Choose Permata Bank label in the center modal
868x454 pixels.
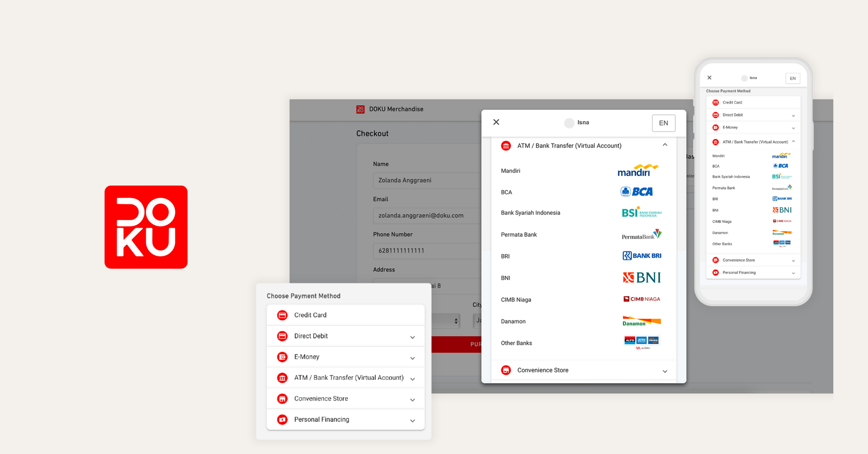[519, 235]
